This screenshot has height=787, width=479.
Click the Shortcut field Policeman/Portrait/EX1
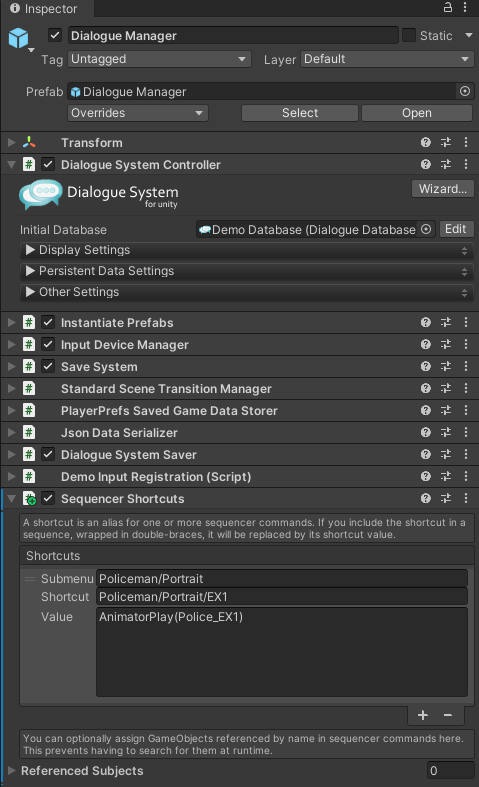click(282, 597)
